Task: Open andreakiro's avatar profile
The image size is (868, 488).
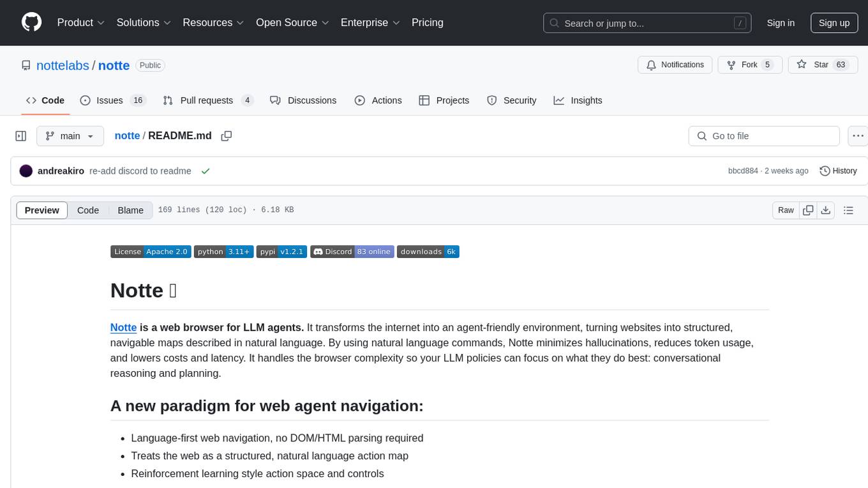Action: tap(26, 171)
